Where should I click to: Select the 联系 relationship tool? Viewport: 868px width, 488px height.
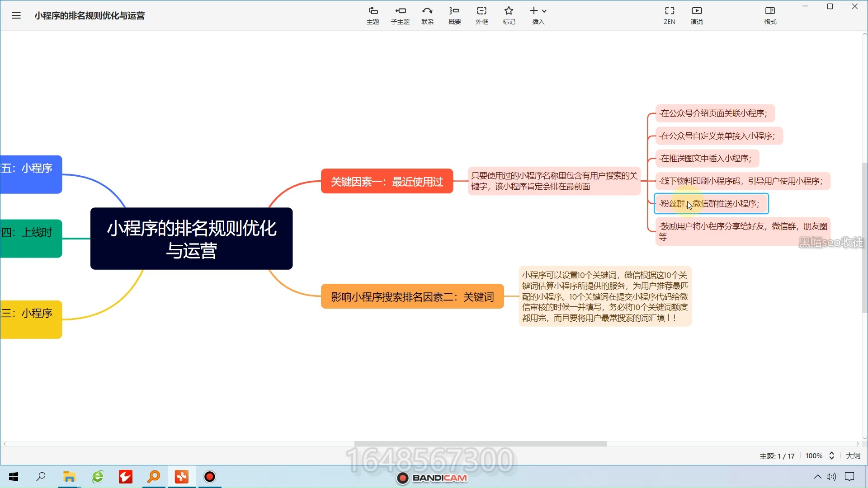(427, 15)
